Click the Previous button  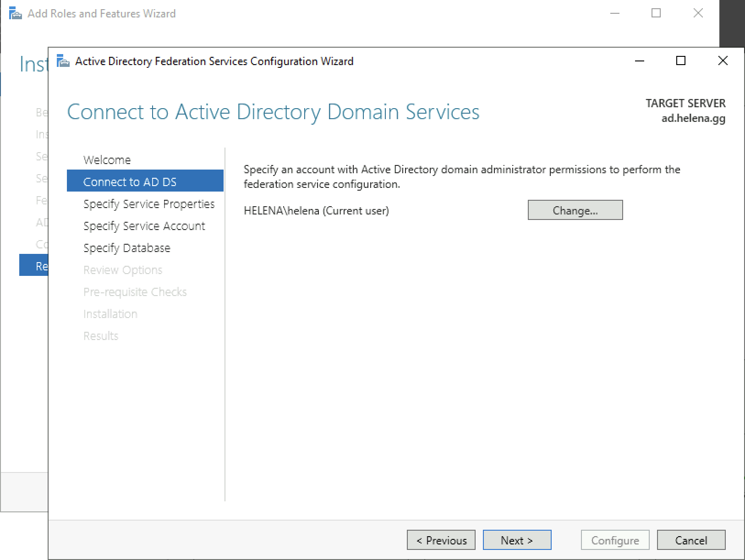[441, 540]
